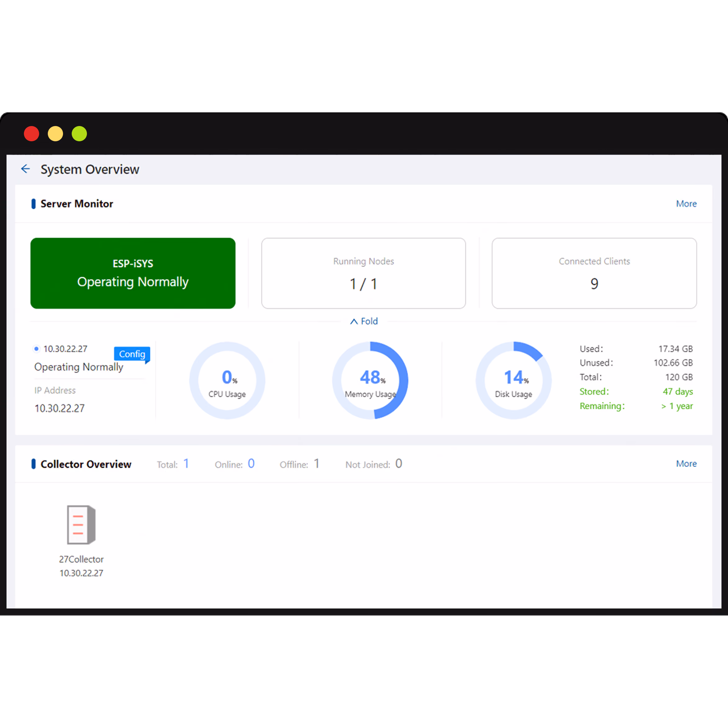Click the Config tag on the node

click(132, 354)
